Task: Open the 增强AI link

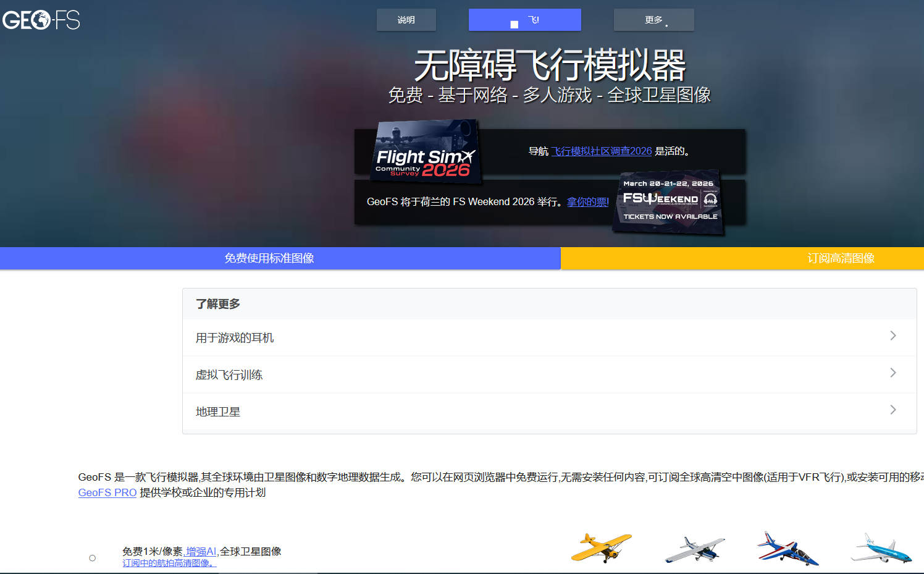Action: coord(201,551)
